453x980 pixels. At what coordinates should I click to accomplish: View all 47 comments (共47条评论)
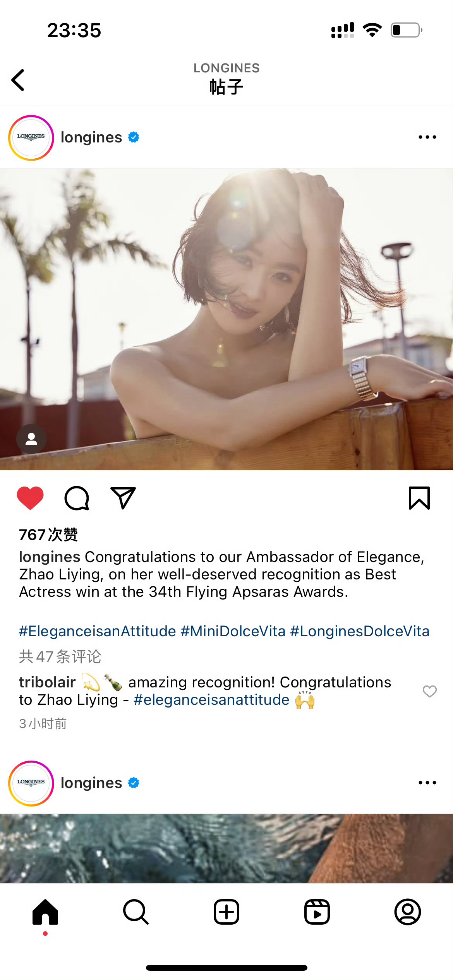[60, 656]
